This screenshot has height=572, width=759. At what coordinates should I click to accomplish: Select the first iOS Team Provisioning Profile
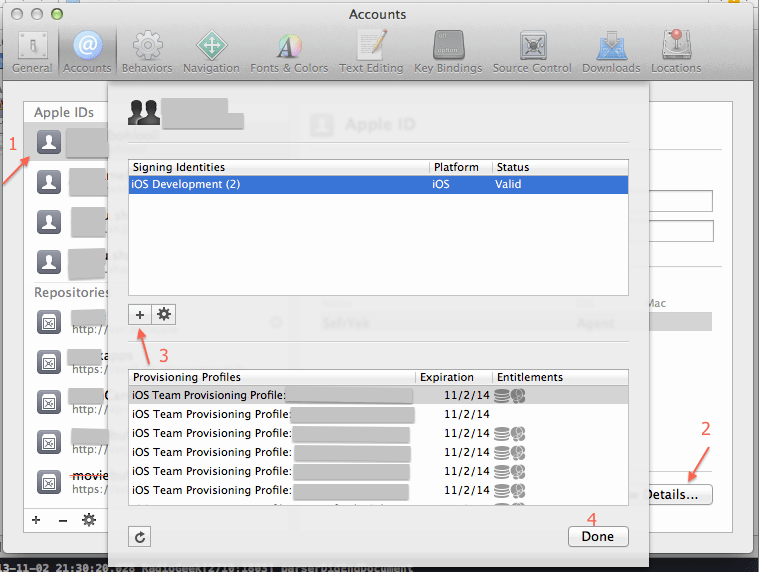tap(379, 395)
